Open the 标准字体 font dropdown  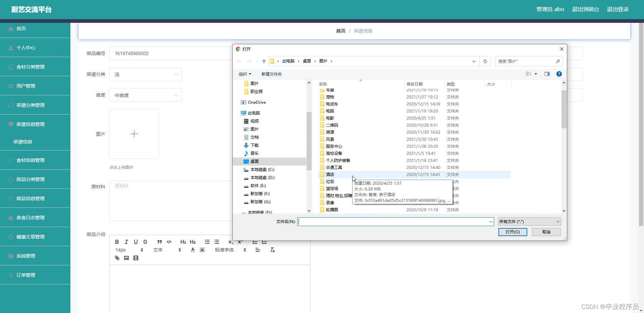230,250
